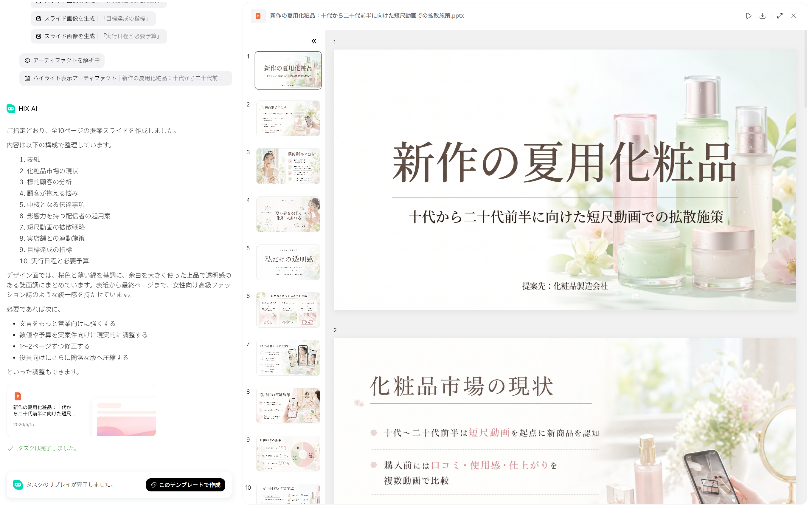Image resolution: width=812 pixels, height=509 pixels.
Task: Click the orange PowerPoint file icon in header
Action: (258, 16)
